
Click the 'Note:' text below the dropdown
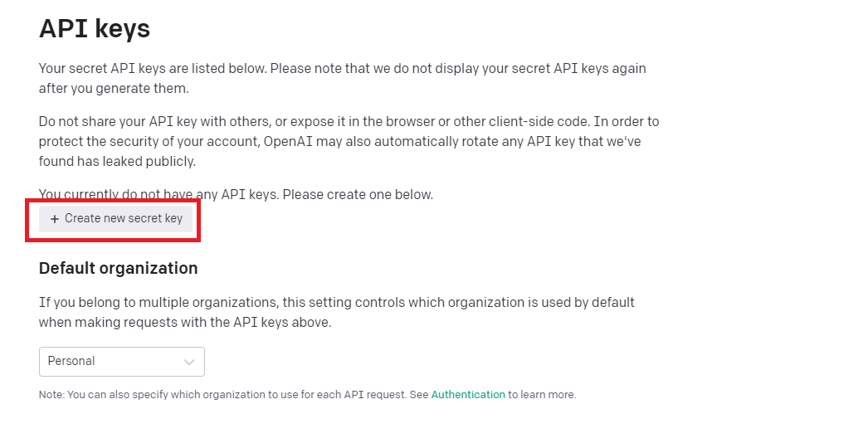click(51, 395)
